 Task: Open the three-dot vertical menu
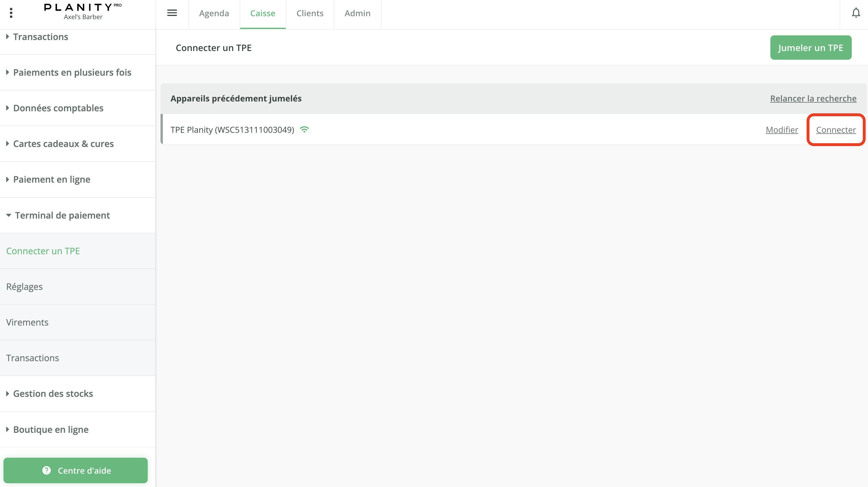click(11, 13)
